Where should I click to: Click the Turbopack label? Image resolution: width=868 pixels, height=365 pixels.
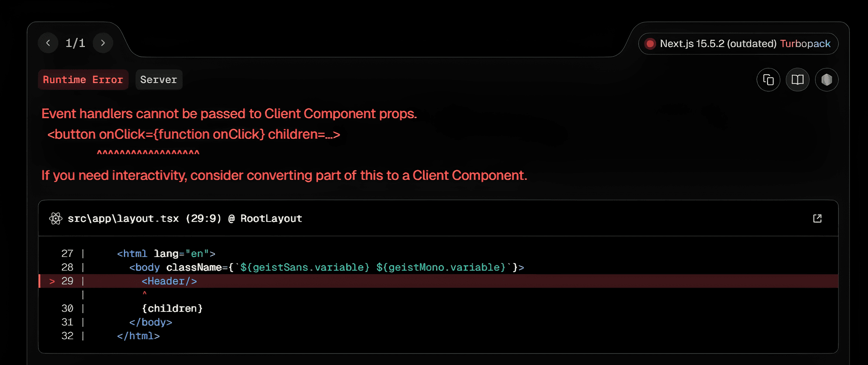[x=805, y=44]
